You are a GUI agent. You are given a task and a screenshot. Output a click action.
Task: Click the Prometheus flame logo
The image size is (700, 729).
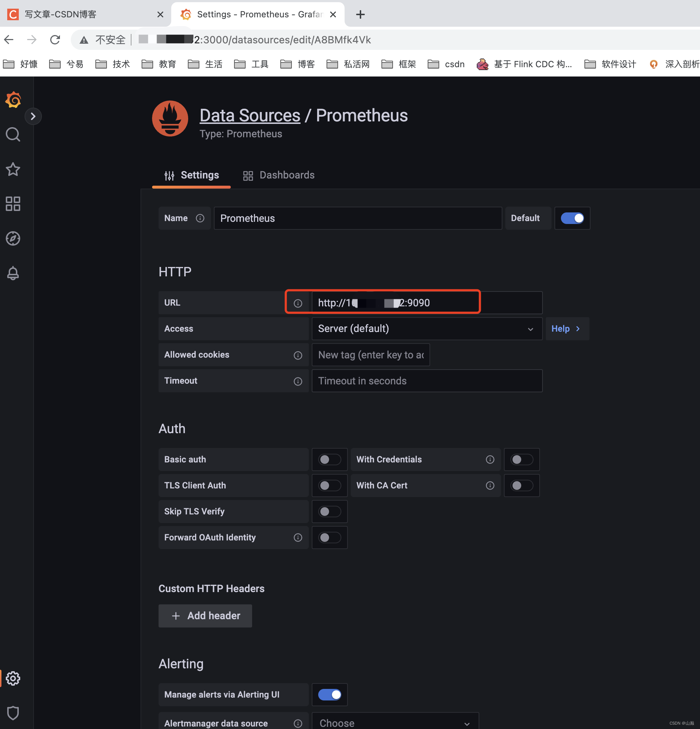coord(170,118)
